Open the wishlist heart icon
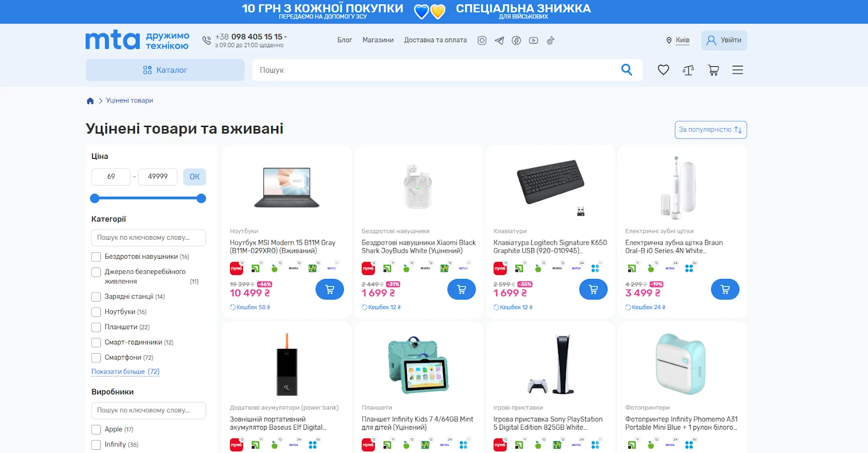Image resolution: width=868 pixels, height=453 pixels. point(663,70)
